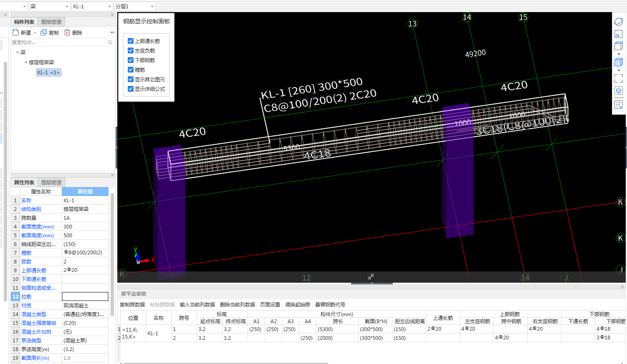
Task: Switch to 图纸管理 tab
Action: coord(51,22)
